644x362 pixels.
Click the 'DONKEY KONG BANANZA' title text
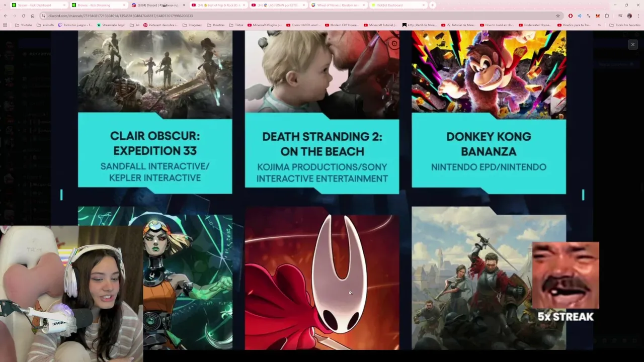pos(489,144)
